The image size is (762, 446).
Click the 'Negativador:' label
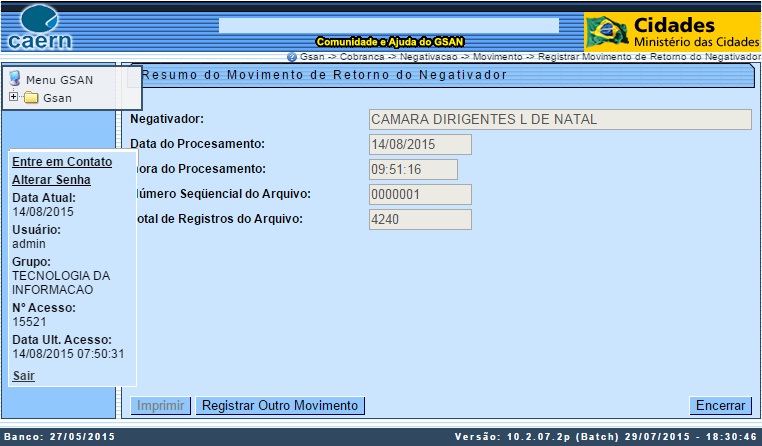pos(167,119)
